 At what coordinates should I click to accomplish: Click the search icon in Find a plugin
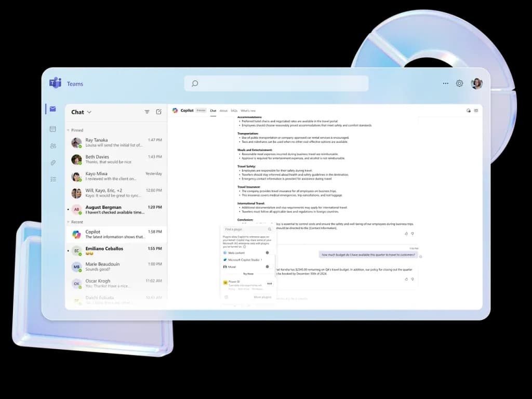pyautogui.click(x=270, y=229)
